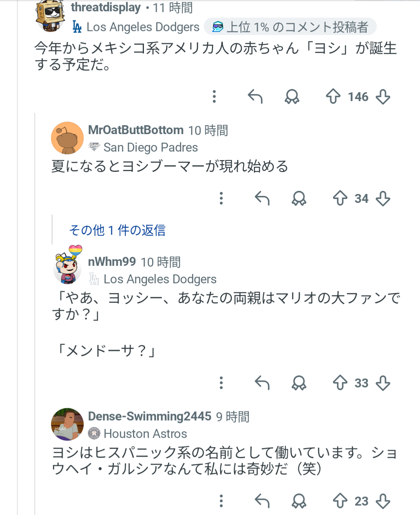View MrOatButtBottom's avatar
Image resolution: width=420 pixels, height=515 pixels.
point(67,138)
